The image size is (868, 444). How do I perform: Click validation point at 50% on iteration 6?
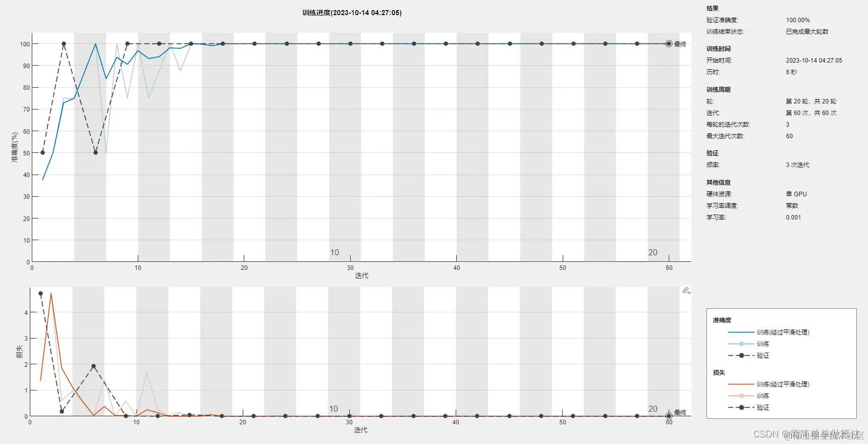[x=95, y=152]
